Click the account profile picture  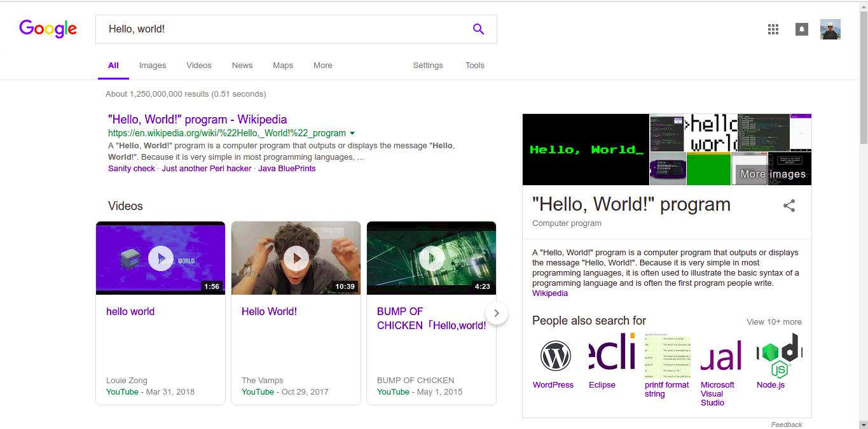[x=830, y=29]
